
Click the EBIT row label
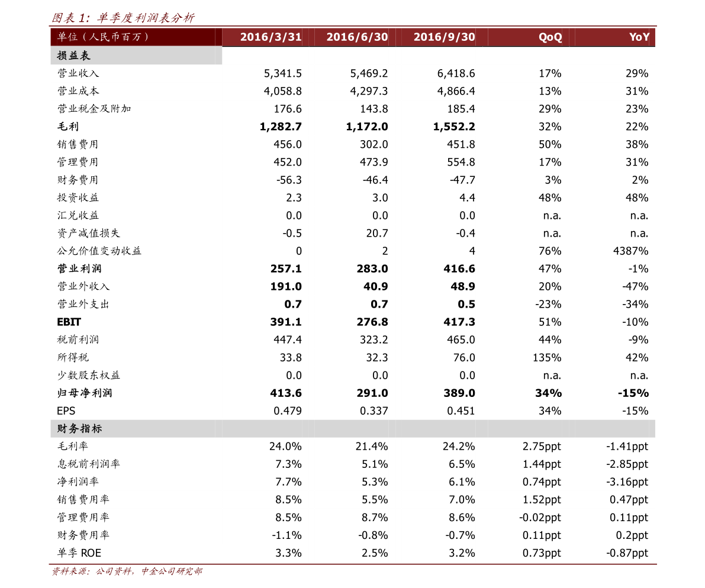(69, 322)
